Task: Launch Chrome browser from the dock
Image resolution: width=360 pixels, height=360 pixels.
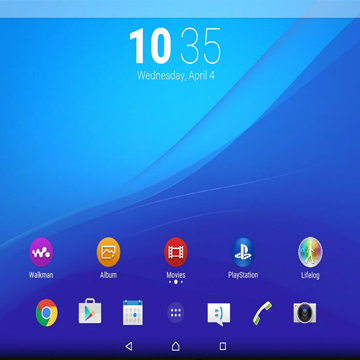Action: tap(47, 313)
